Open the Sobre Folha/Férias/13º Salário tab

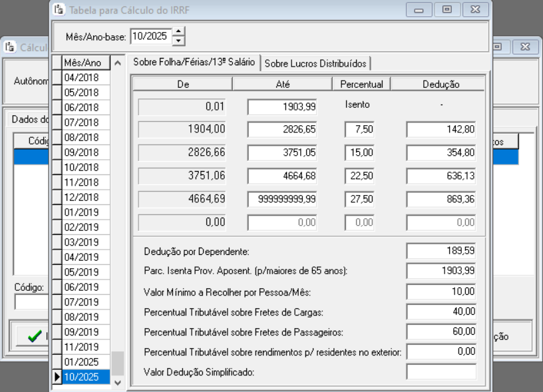tap(194, 62)
